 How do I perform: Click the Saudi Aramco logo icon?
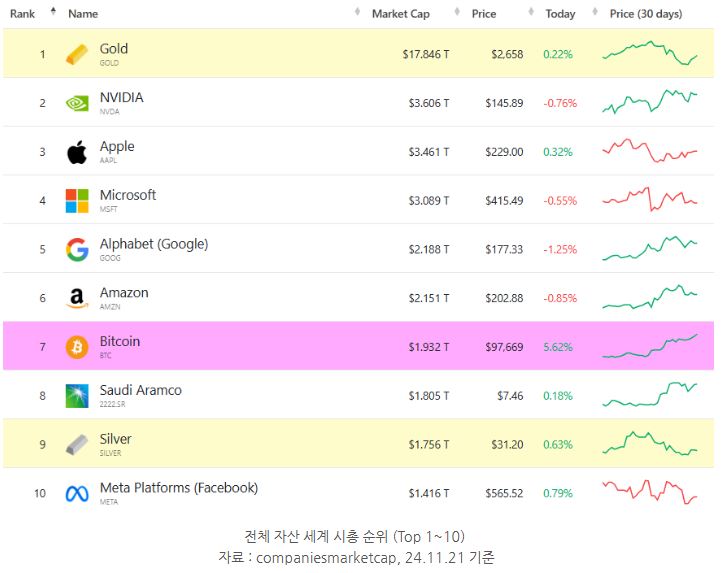(x=77, y=396)
